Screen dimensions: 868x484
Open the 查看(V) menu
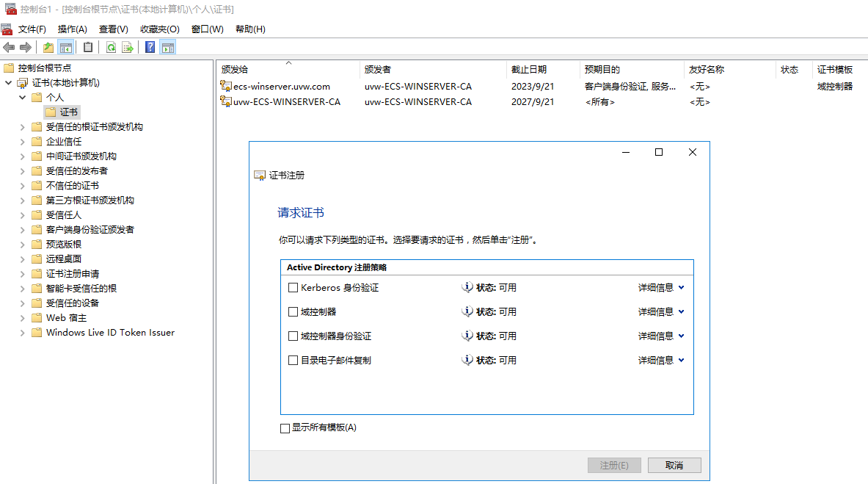pos(114,29)
